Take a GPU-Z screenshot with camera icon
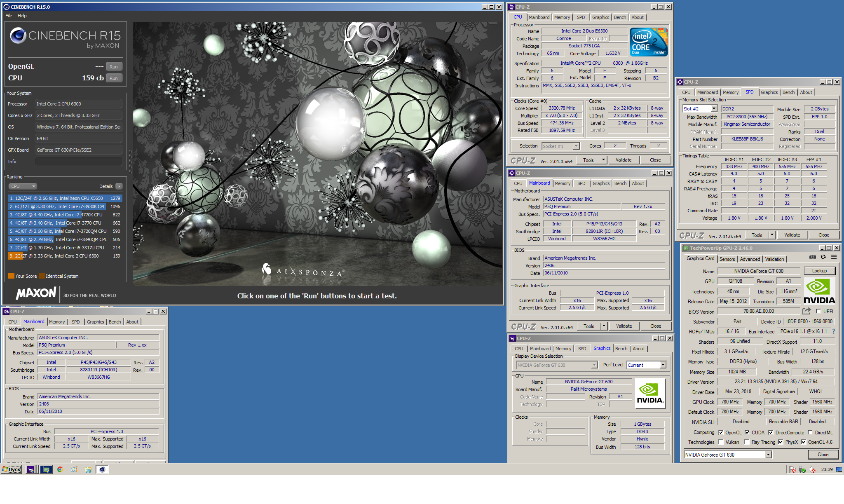The width and height of the screenshot is (844, 504). [812, 257]
